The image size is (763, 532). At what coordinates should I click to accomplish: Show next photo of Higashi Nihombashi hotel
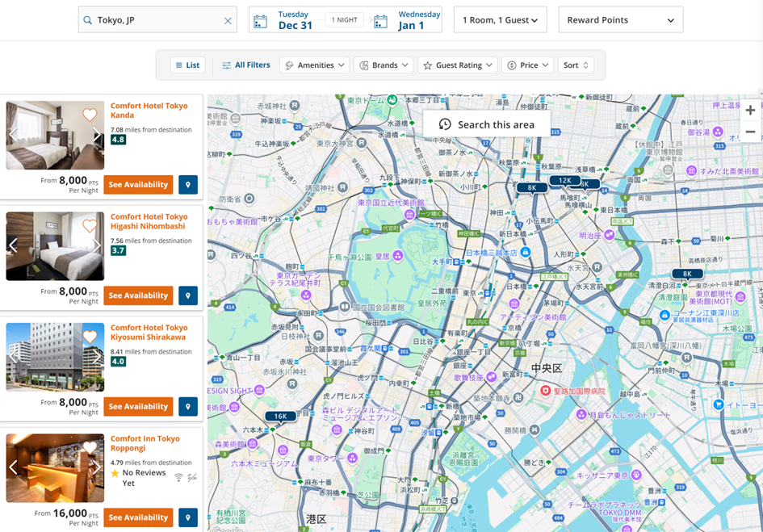click(97, 245)
